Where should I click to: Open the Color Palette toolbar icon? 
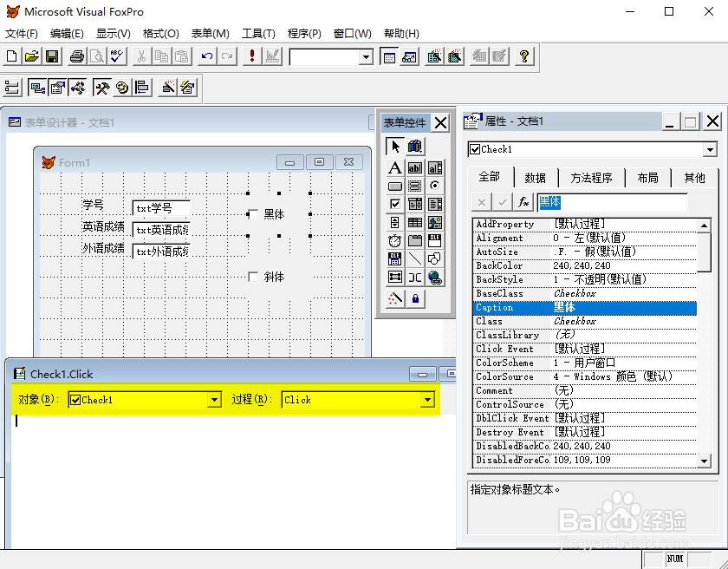point(122,88)
